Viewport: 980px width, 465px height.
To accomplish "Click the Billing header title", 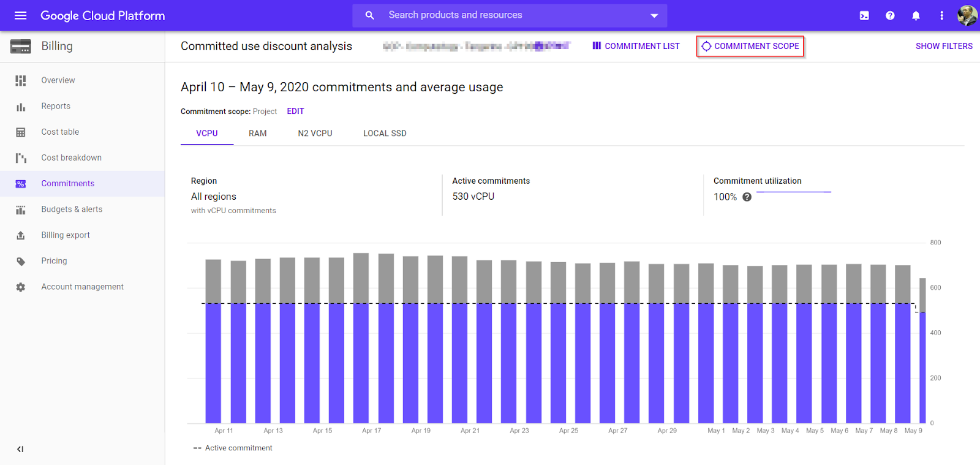I will (x=57, y=46).
